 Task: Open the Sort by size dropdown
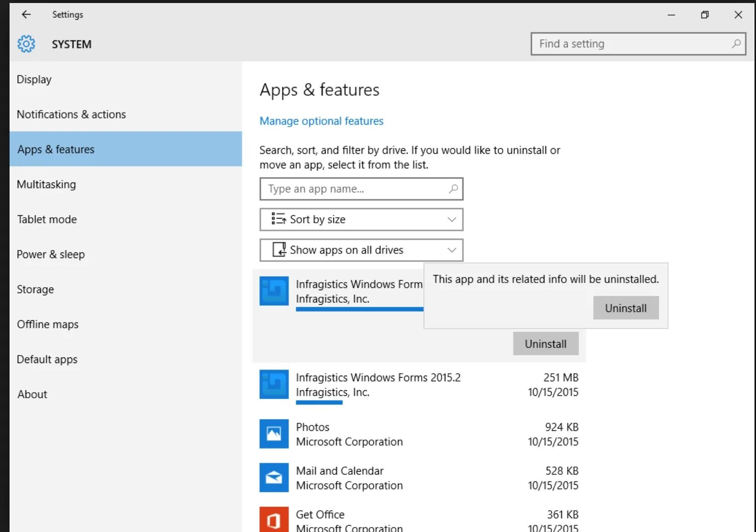click(361, 220)
